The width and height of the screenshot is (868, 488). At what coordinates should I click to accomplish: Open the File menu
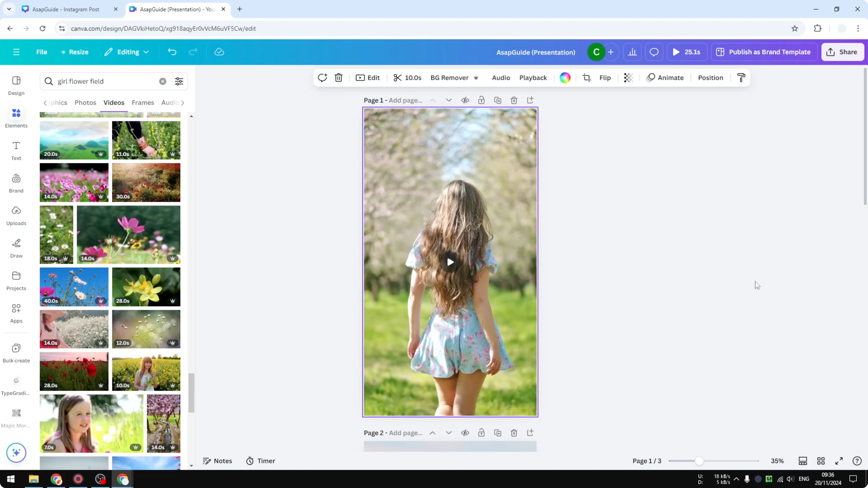pos(42,52)
